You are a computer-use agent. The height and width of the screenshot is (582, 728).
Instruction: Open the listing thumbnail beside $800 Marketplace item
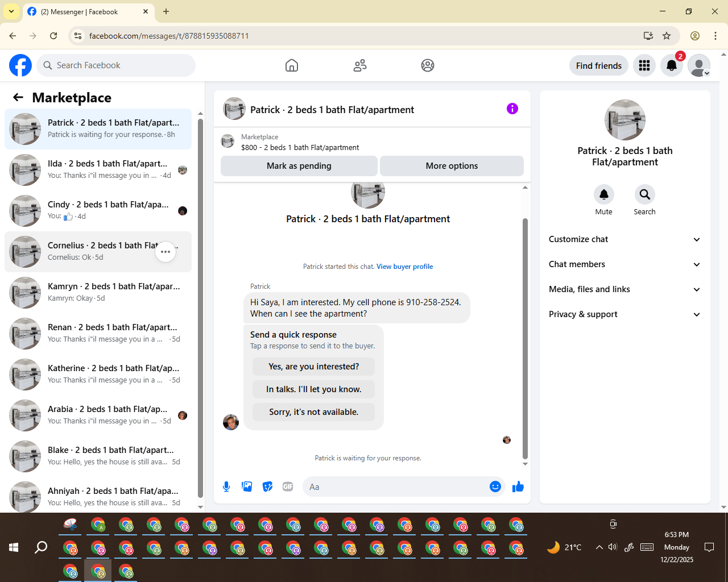pyautogui.click(x=227, y=142)
